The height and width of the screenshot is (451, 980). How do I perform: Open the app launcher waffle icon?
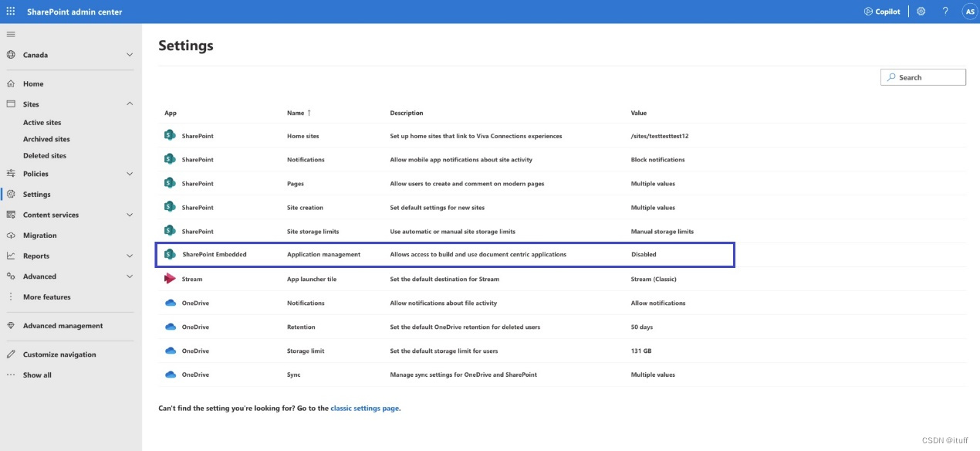pyautogui.click(x=11, y=12)
